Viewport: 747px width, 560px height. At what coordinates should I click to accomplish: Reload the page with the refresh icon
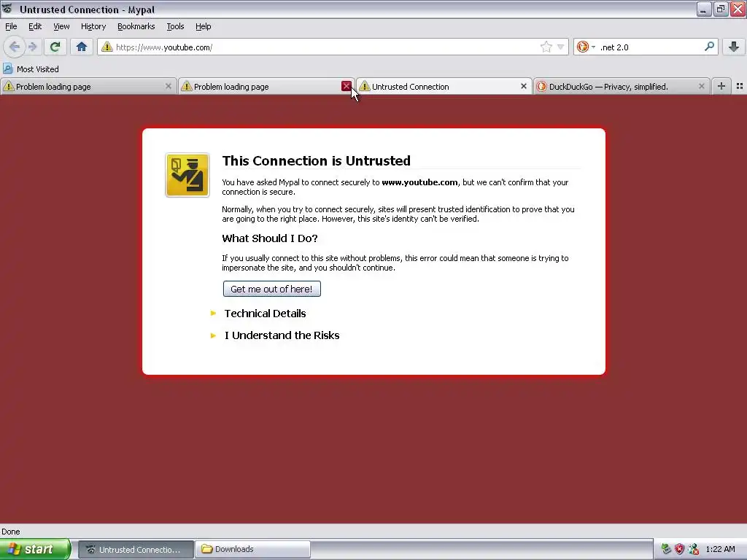click(55, 47)
